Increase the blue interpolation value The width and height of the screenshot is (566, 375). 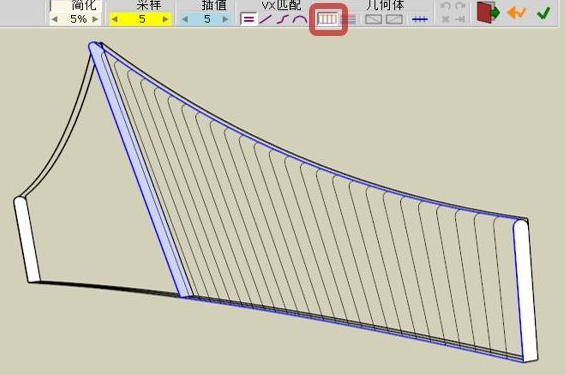(226, 19)
